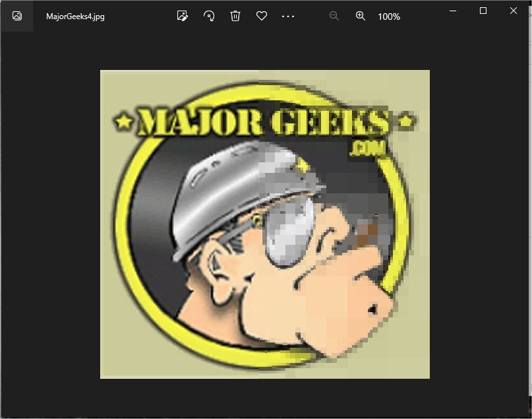Zoom in with the plus magnifier

(x=361, y=16)
